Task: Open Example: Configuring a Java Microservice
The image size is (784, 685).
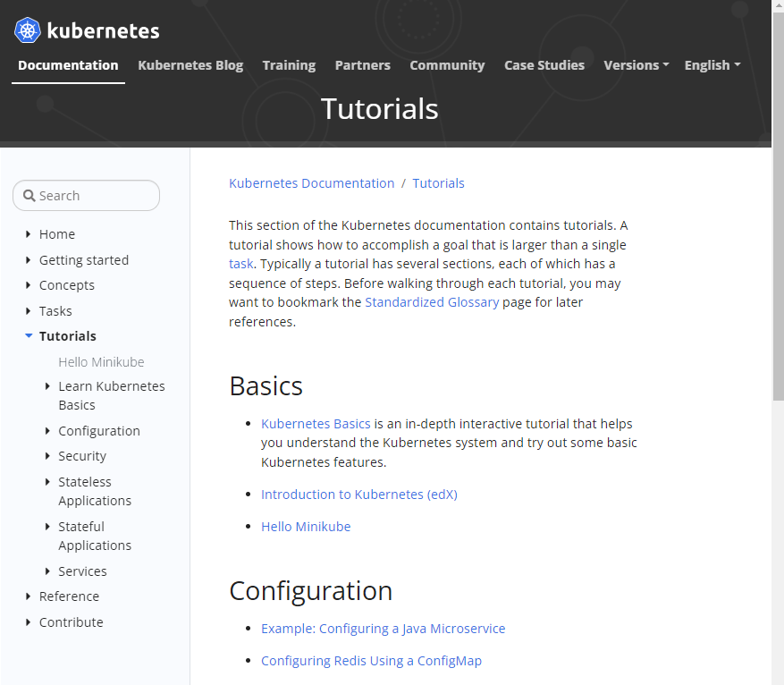Action: [x=383, y=629]
